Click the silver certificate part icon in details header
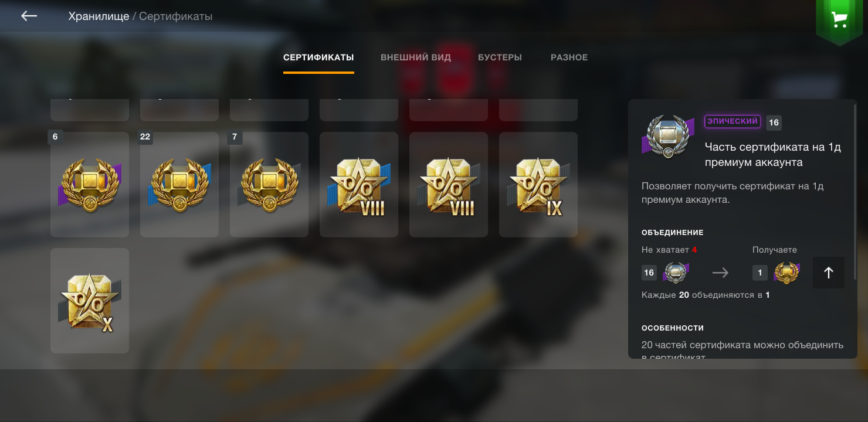The height and width of the screenshot is (422, 868). (668, 137)
